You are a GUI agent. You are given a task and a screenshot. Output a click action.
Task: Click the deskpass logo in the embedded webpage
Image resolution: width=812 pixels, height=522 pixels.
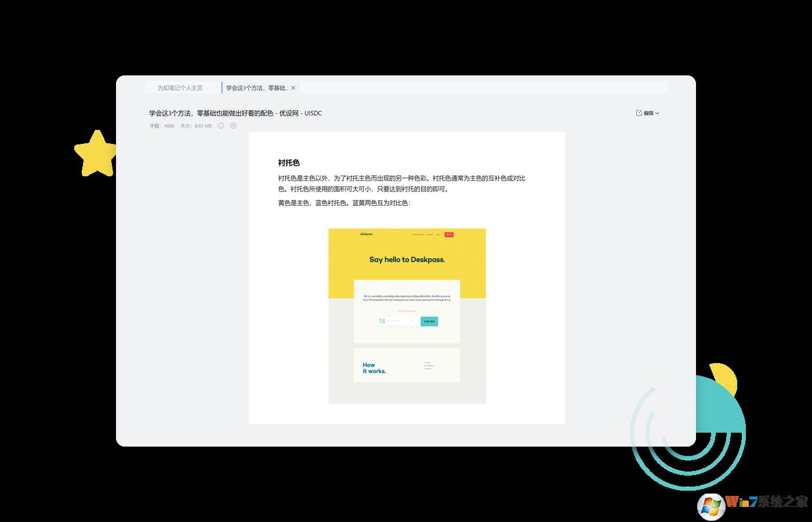coord(367,234)
